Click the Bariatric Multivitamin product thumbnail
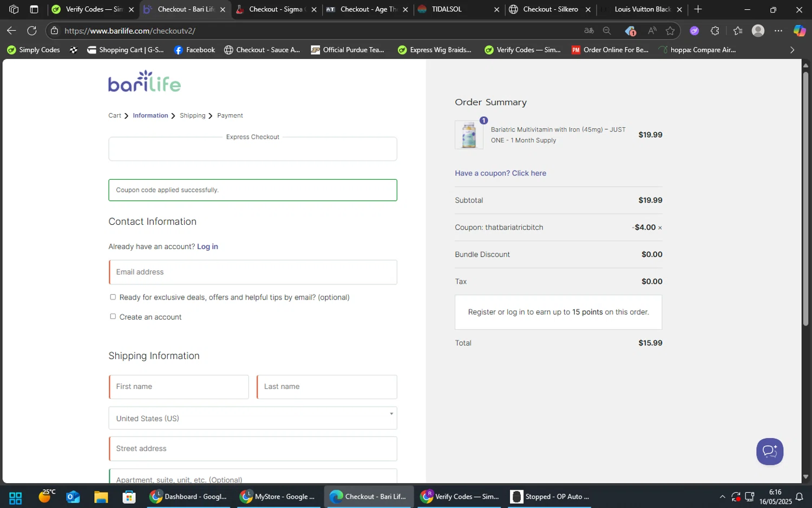This screenshot has width=812, height=508. pos(469,135)
